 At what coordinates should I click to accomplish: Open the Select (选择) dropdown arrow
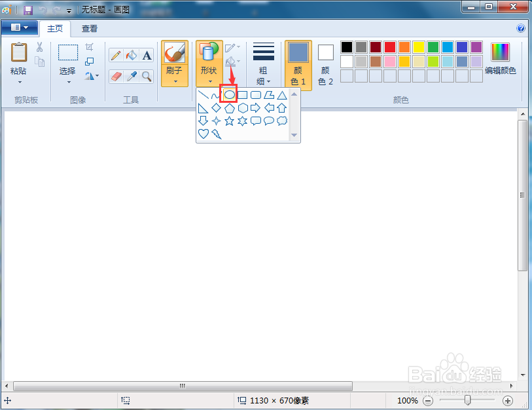69,83
